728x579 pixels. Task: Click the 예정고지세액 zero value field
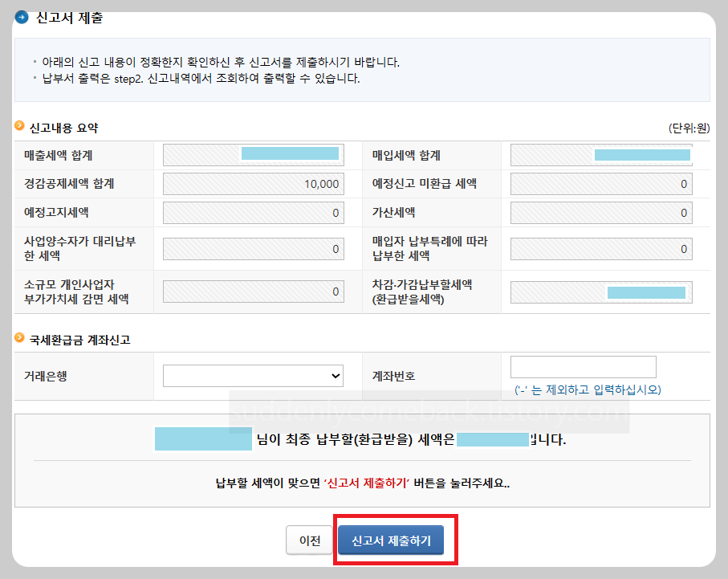253,213
